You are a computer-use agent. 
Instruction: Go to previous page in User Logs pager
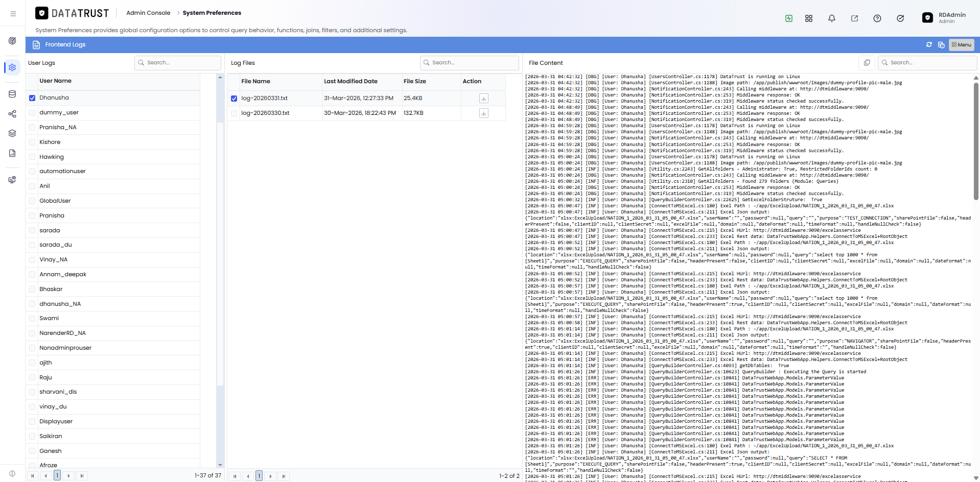click(x=45, y=476)
